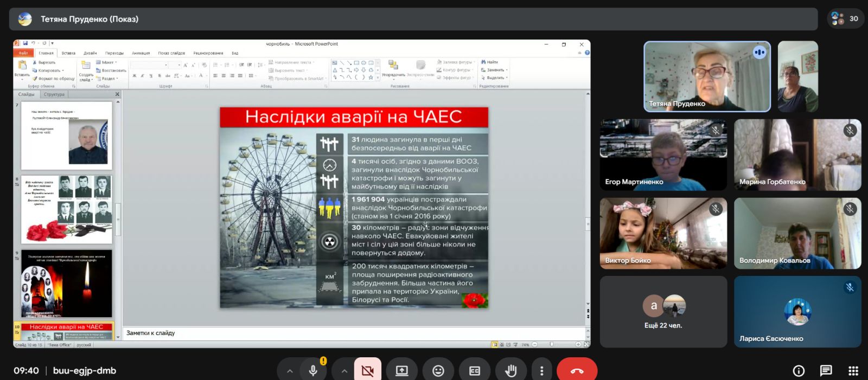Select slide 9 thumbnail with candle

click(66, 284)
